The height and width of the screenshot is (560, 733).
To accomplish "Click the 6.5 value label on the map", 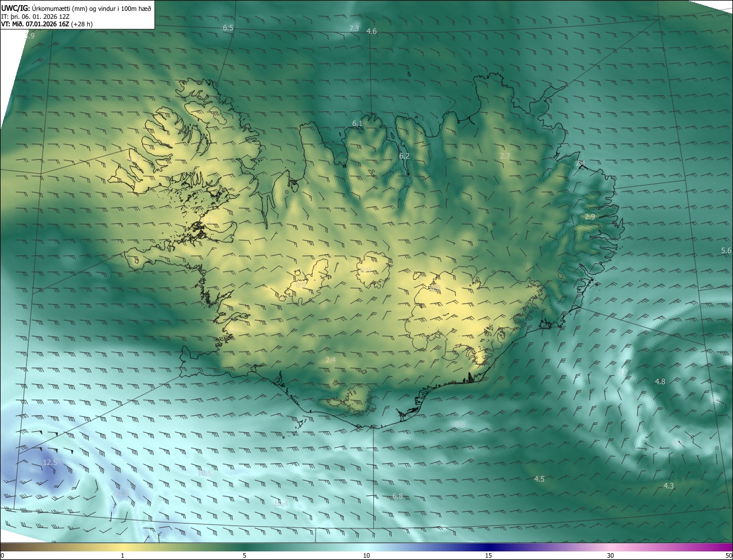I will coord(228,28).
